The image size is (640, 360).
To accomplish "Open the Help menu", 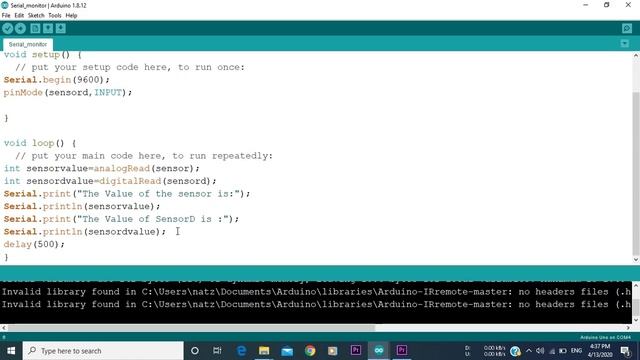I will coord(71,16).
